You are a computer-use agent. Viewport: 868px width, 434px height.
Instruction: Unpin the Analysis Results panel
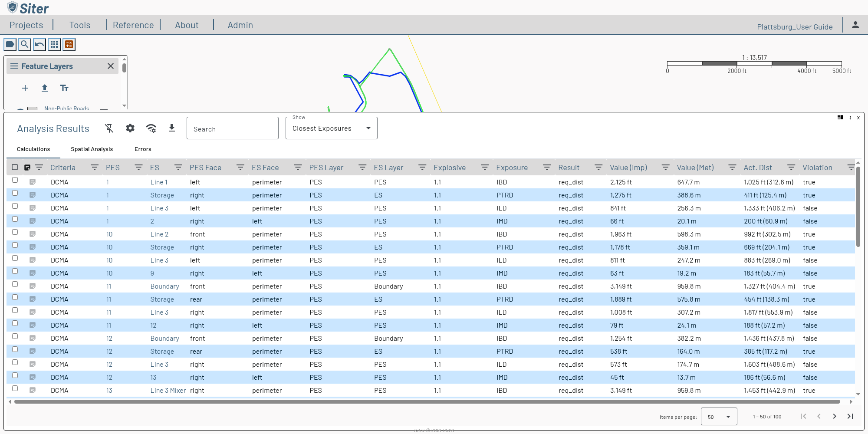click(109, 128)
